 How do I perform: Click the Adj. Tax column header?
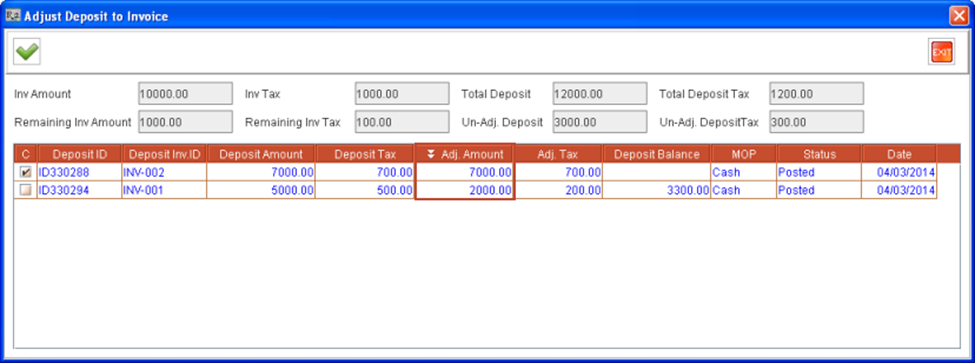point(558,154)
